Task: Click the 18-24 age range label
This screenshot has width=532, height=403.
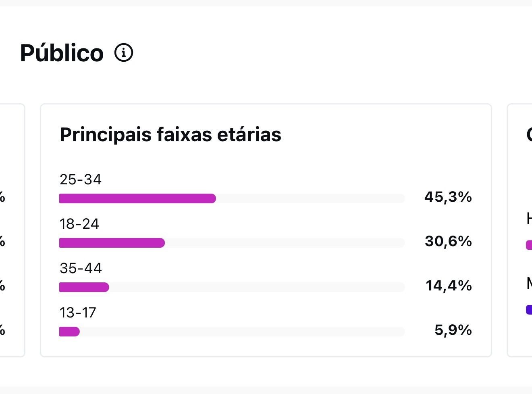Action: click(x=79, y=224)
